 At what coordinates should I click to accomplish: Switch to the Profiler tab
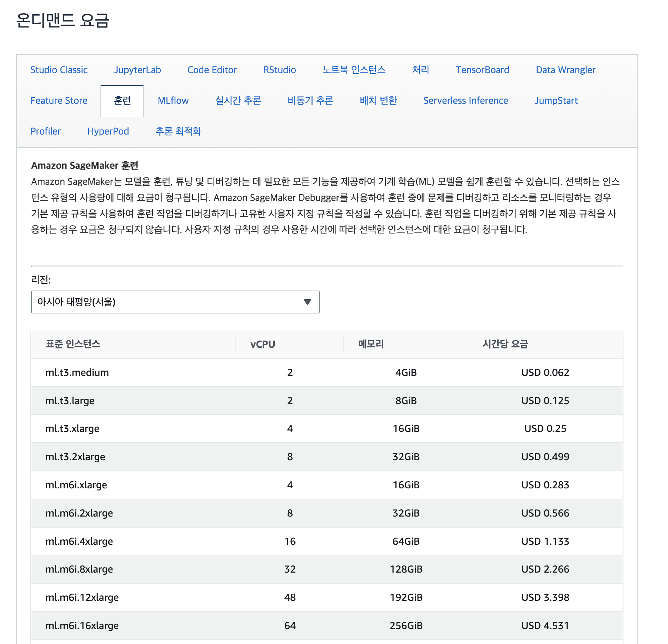46,131
